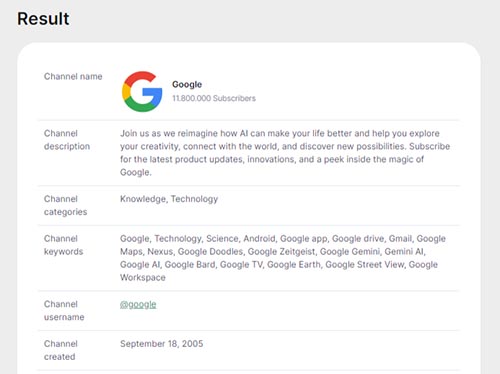Screen dimensions: 500x374
Task: Click the Google Gemini keyword
Action: click(x=350, y=252)
